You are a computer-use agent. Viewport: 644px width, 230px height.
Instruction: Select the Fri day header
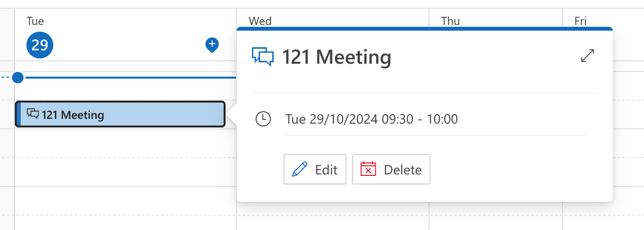pyautogui.click(x=581, y=21)
